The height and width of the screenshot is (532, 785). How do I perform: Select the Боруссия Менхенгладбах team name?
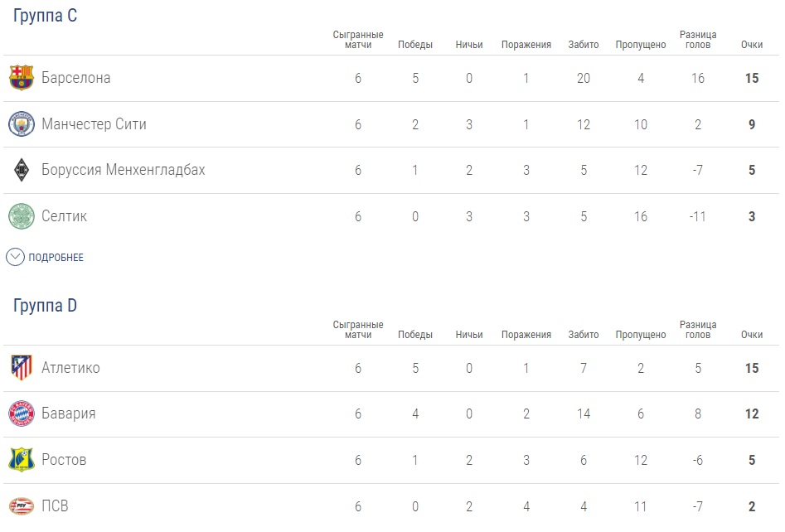(124, 170)
